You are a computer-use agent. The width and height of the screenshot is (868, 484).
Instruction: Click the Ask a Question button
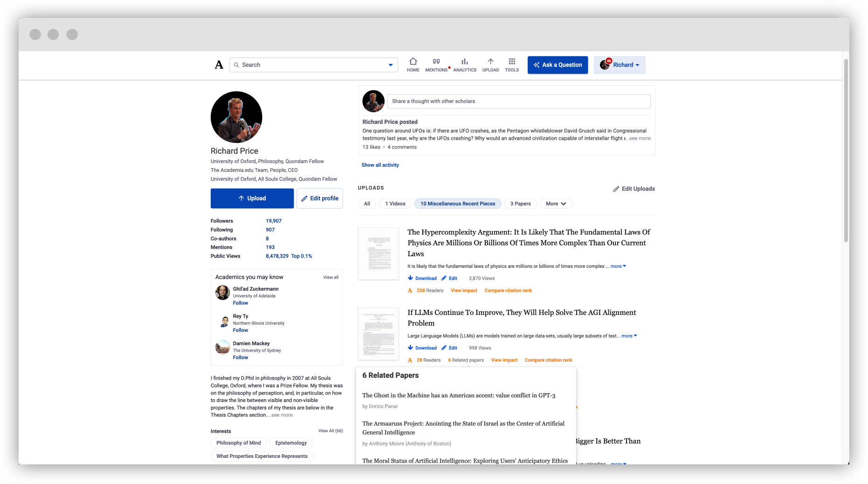(558, 65)
